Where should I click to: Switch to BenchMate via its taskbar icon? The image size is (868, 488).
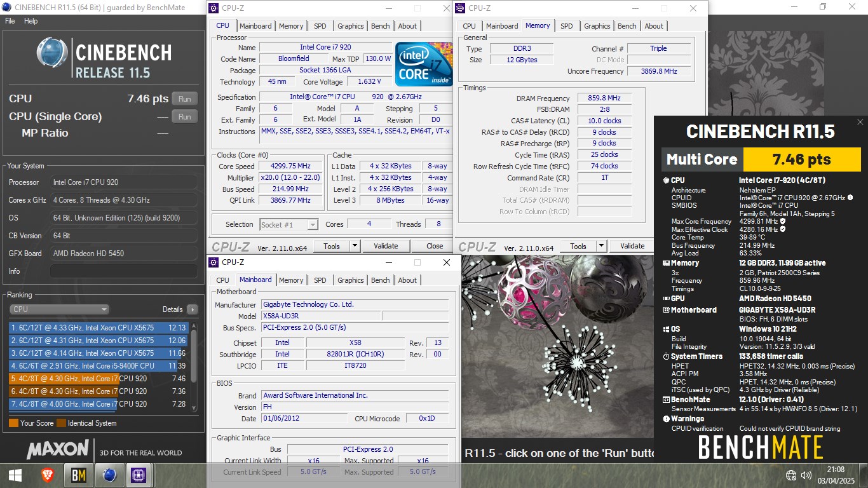(79, 475)
